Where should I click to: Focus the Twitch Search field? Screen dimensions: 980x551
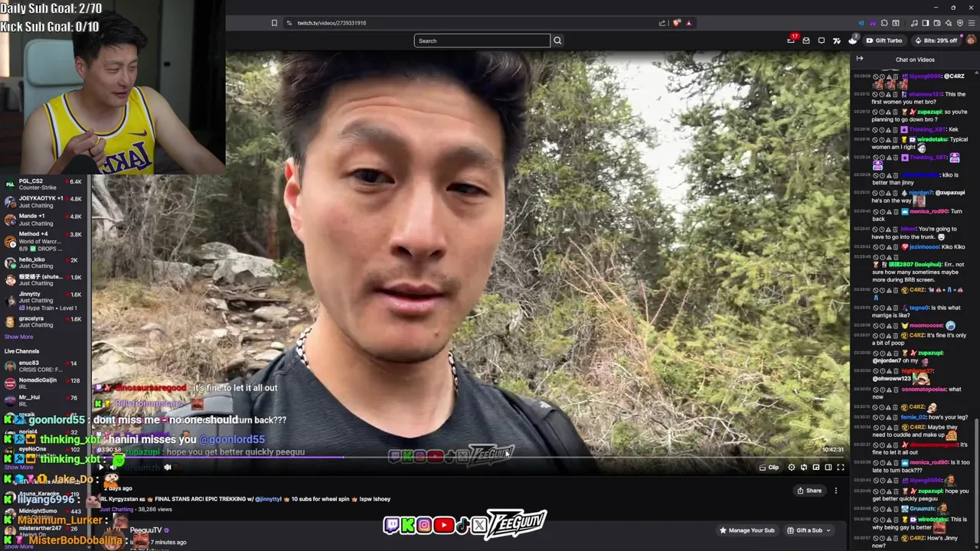482,41
